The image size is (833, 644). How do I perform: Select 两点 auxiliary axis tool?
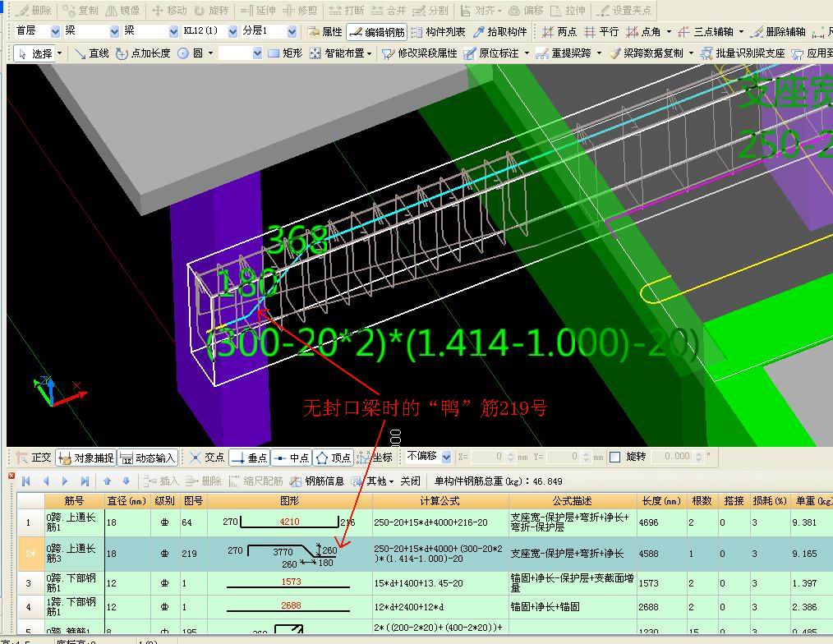[x=559, y=32]
